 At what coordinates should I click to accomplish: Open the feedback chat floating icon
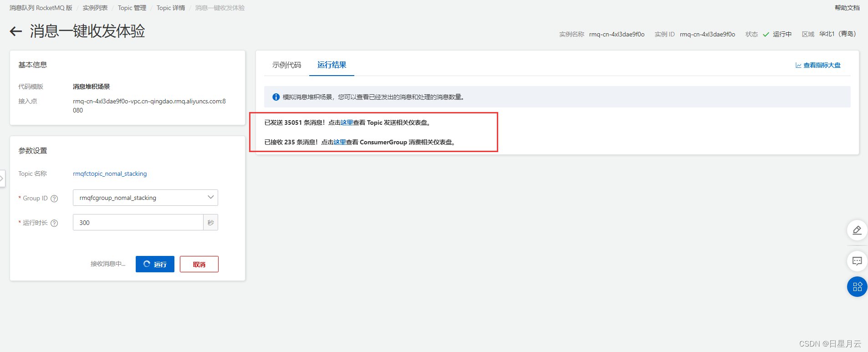point(857,261)
